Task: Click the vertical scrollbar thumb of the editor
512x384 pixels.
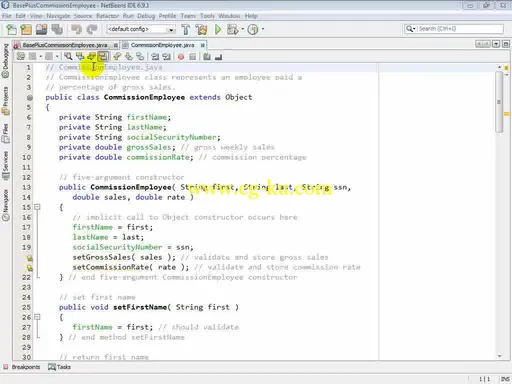Action: point(499,102)
